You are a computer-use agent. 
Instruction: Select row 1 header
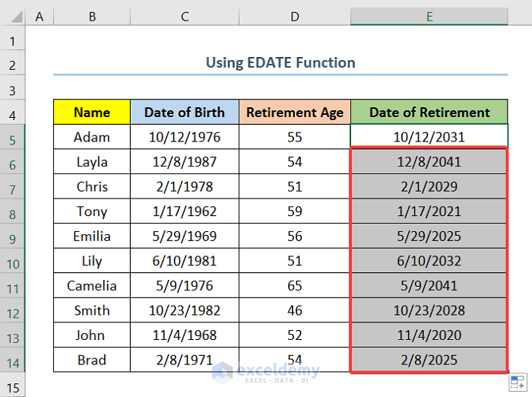[x=14, y=38]
